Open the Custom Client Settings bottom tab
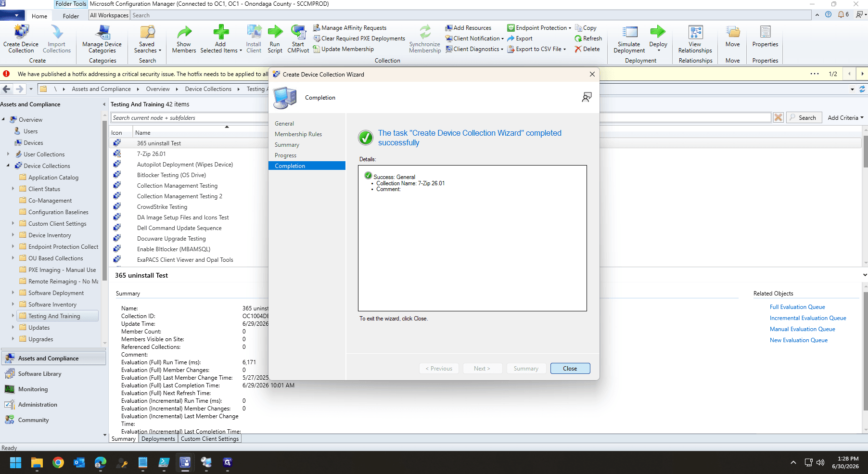The height and width of the screenshot is (474, 868). pos(210,439)
